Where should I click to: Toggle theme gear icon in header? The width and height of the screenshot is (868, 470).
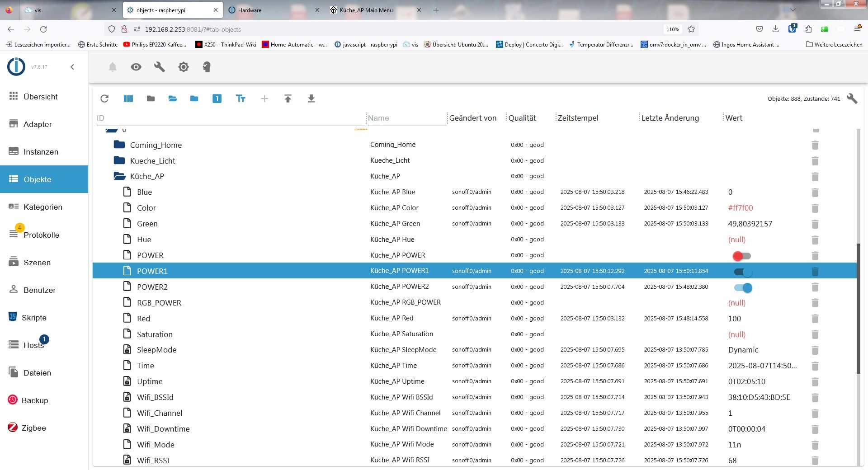(x=183, y=67)
